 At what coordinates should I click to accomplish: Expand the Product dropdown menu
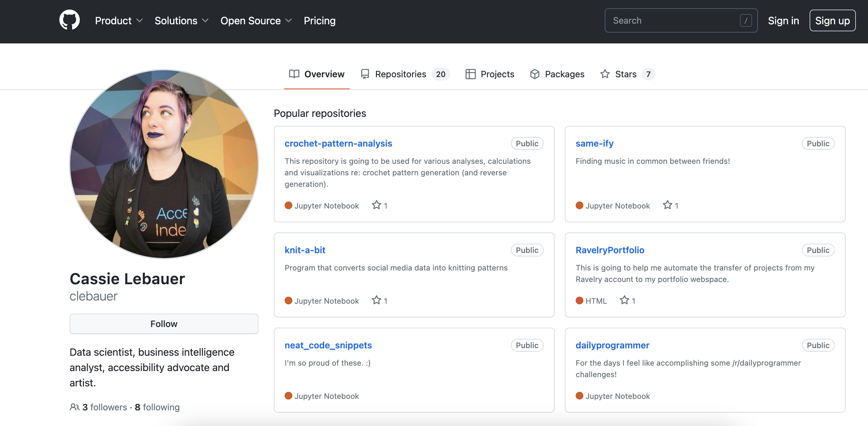point(119,20)
